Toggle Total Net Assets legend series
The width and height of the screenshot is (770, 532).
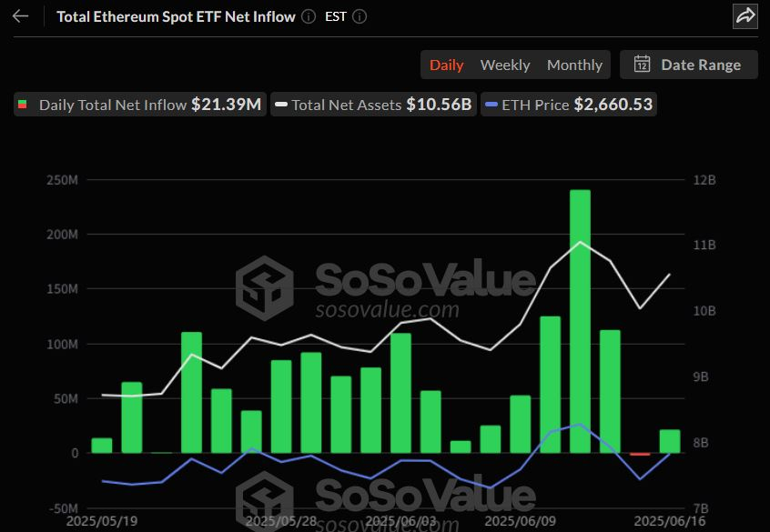(373, 105)
